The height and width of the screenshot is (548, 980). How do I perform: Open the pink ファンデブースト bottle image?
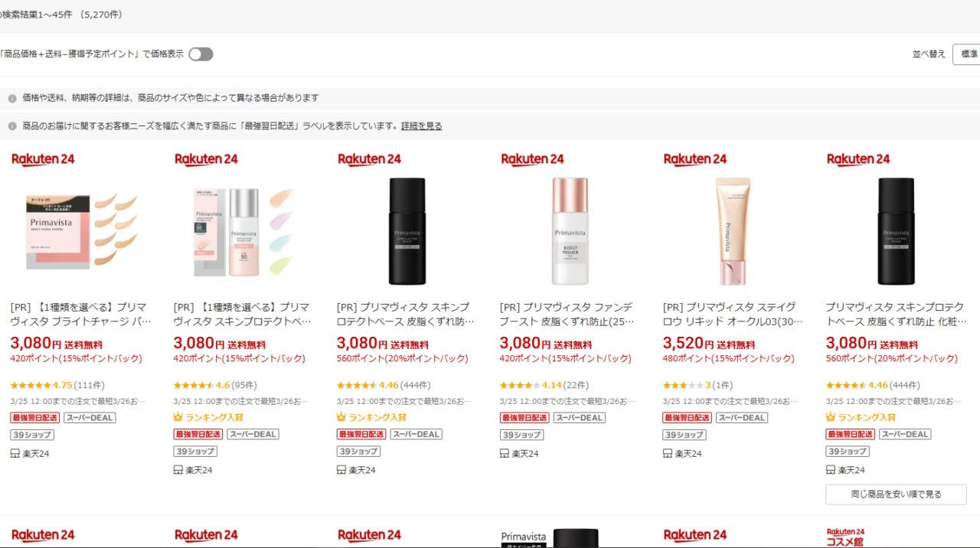click(x=570, y=232)
